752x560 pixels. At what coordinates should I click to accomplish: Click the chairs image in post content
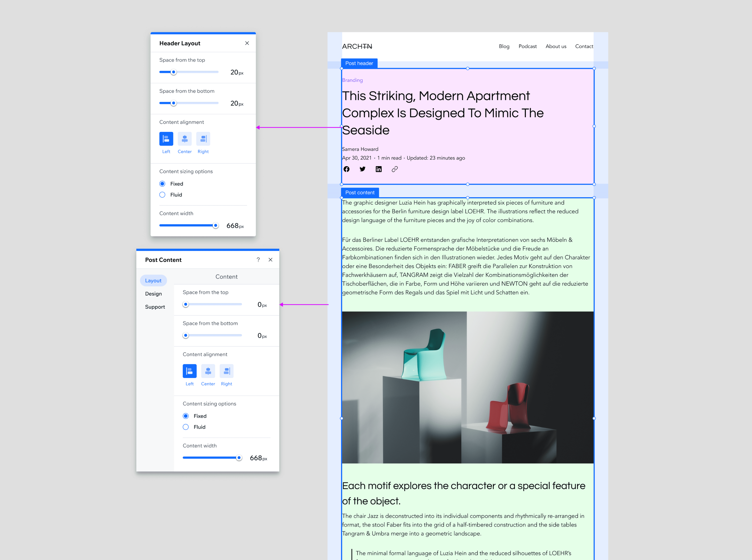pyautogui.click(x=468, y=387)
